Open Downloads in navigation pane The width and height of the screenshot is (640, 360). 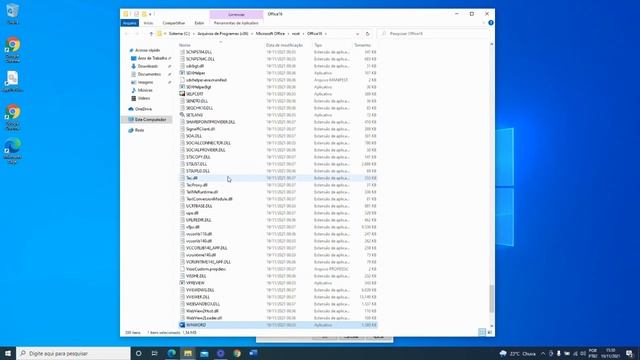(x=147, y=66)
